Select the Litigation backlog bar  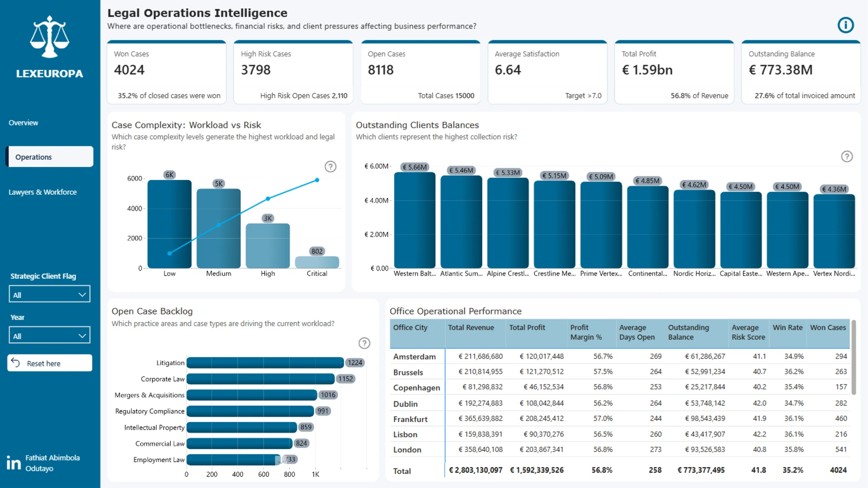coord(265,363)
